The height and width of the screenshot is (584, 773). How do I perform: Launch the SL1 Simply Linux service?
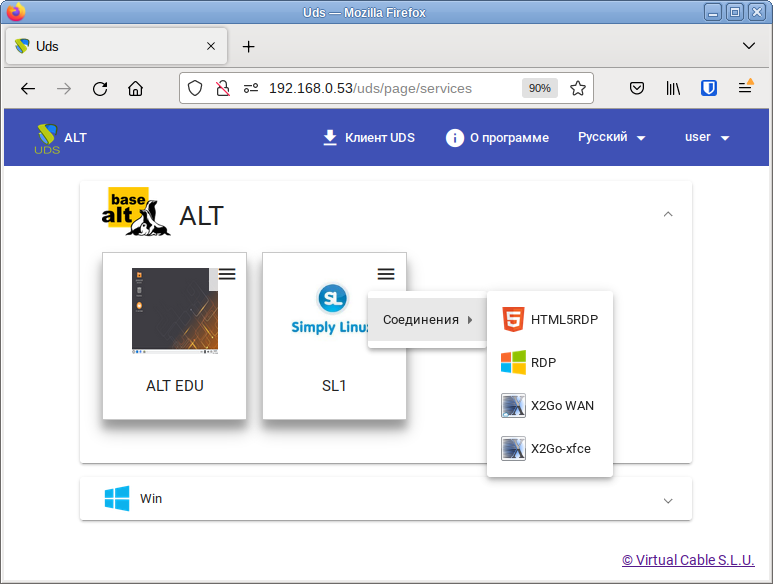[330, 309]
